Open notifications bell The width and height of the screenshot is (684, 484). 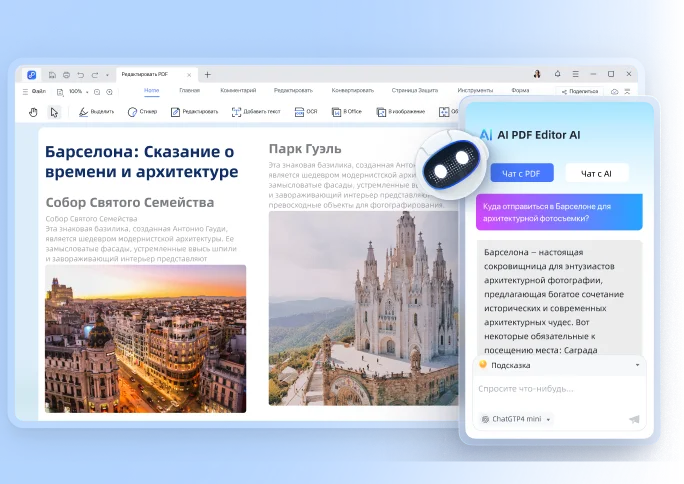click(x=557, y=74)
